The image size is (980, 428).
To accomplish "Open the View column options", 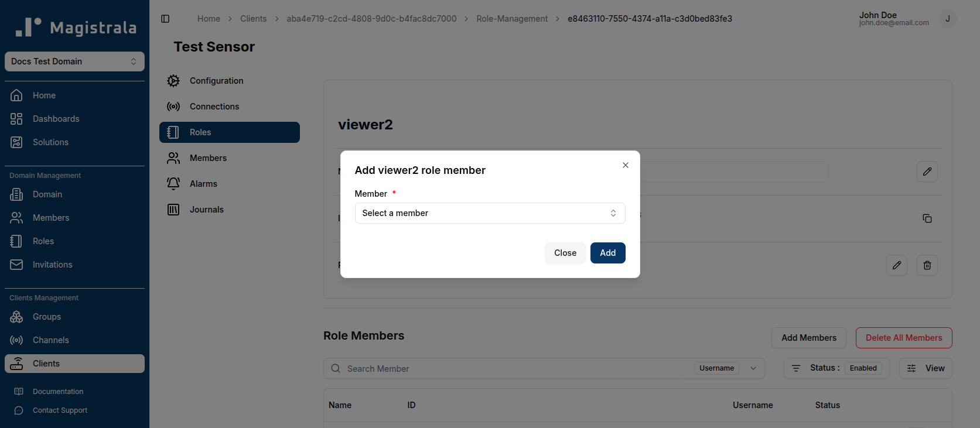I will pos(926,368).
